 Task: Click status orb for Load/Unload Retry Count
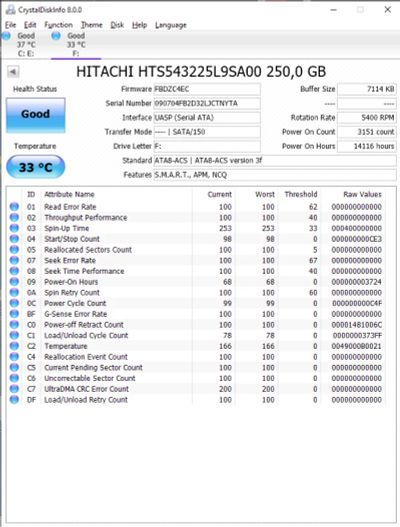pyautogui.click(x=14, y=400)
